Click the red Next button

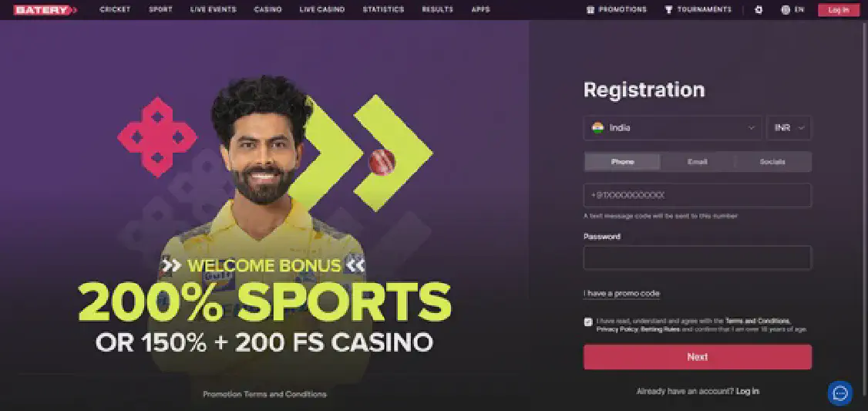[x=698, y=357]
